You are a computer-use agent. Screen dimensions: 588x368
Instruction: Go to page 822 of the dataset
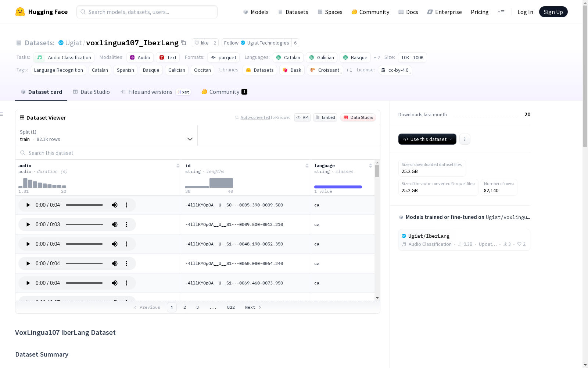click(x=231, y=307)
